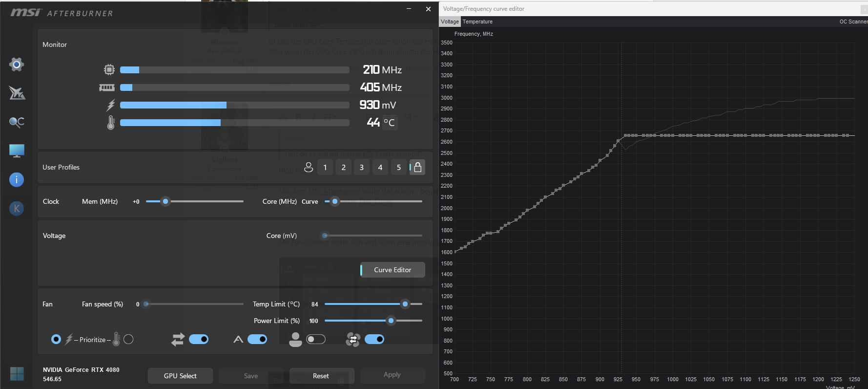
Task: Click the Temp Limit value 84
Action: 315,304
